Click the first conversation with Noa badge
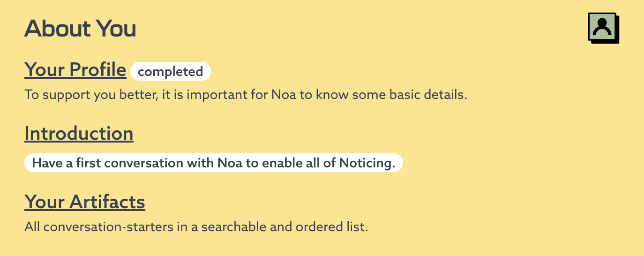The image size is (644, 256). tap(213, 163)
